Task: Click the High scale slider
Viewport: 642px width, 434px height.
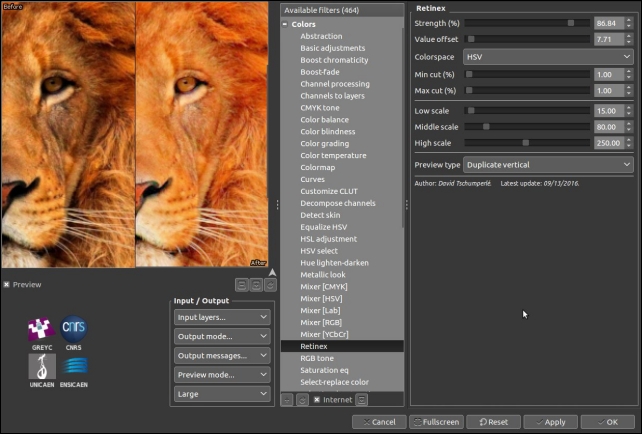Action: 527,143
